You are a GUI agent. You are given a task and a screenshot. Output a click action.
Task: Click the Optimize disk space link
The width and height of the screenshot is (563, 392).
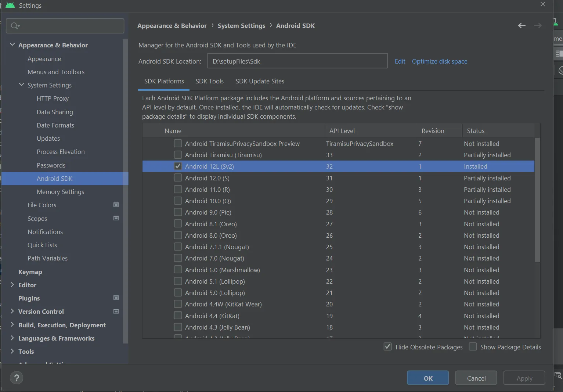click(439, 61)
